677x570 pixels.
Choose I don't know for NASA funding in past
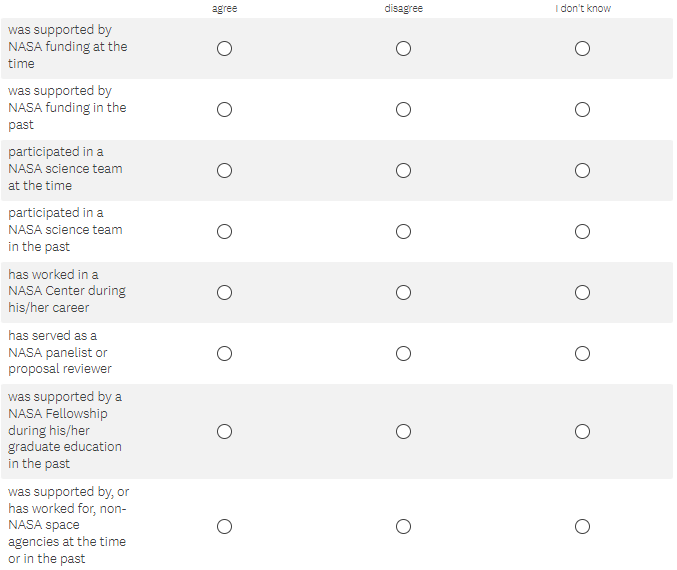point(582,109)
